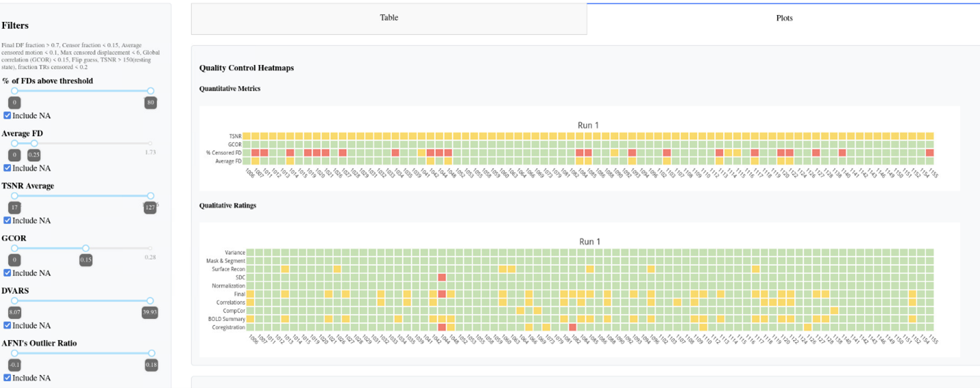Click the AFNI Outlier Ratio slider right handle
This screenshot has height=388, width=980.
pyautogui.click(x=151, y=353)
